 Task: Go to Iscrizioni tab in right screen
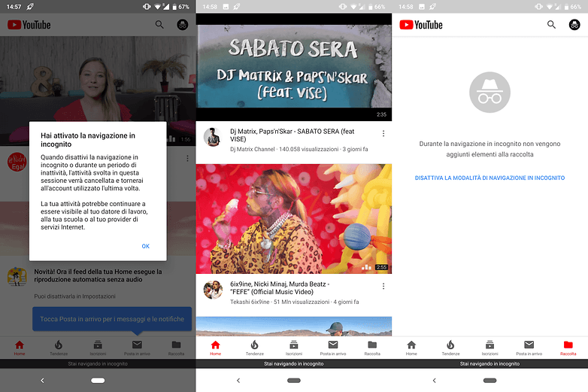(x=489, y=348)
